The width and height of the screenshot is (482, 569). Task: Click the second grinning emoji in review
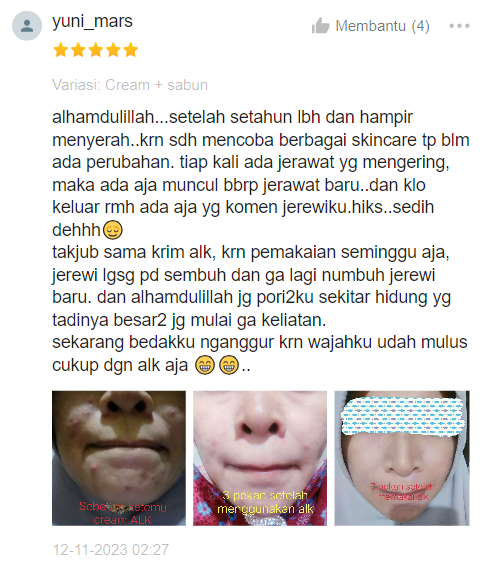[x=229, y=365]
